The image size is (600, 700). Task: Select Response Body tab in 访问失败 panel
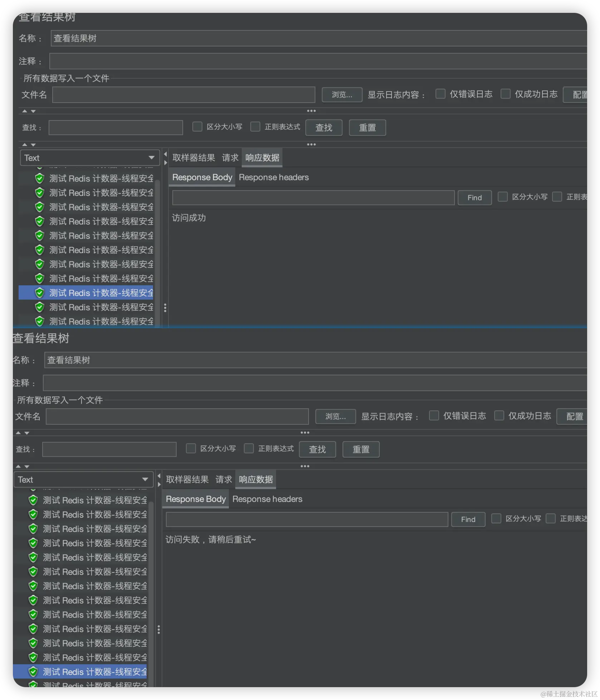[x=196, y=499]
